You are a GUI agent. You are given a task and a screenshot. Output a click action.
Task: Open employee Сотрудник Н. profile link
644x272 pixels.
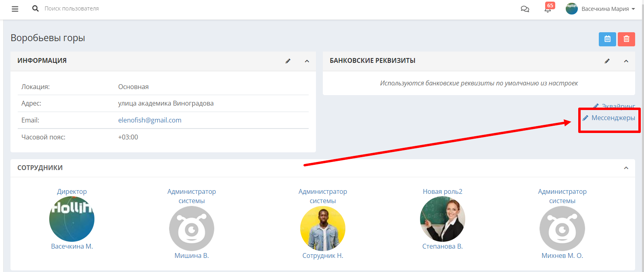pyautogui.click(x=323, y=255)
